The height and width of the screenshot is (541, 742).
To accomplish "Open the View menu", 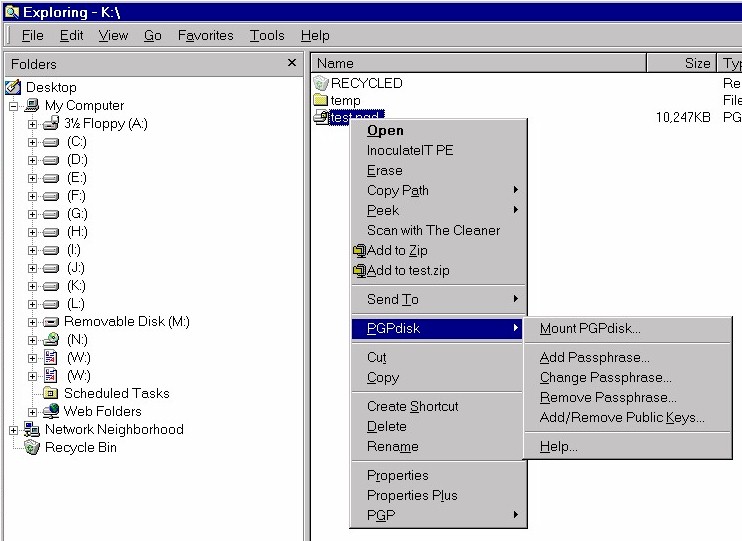I will point(114,35).
